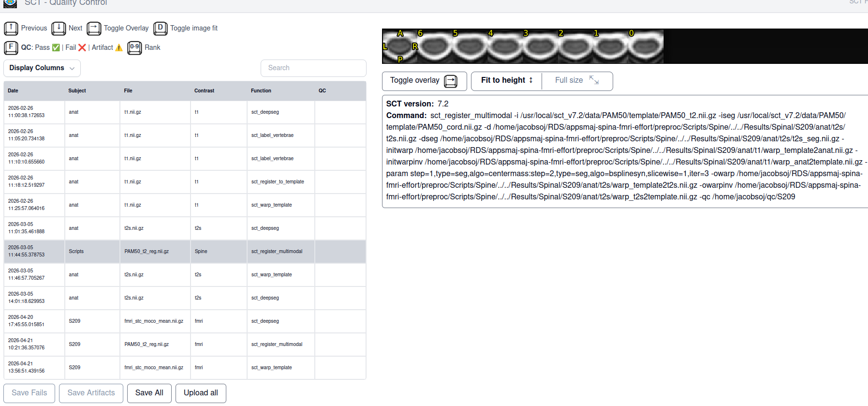868x406 pixels.
Task: Click the Next down-arrow key icon
Action: [x=59, y=29]
